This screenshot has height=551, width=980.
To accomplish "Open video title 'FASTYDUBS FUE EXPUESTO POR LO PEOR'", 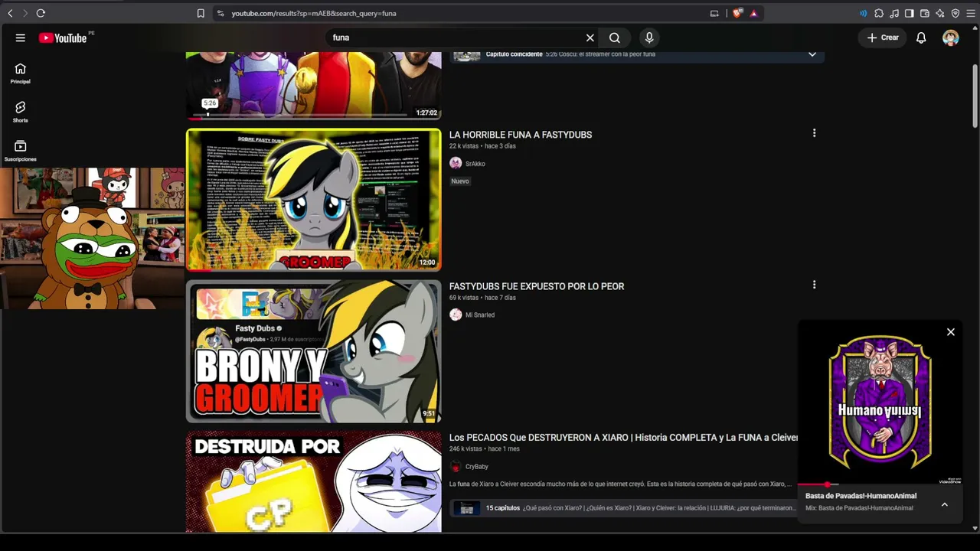I will pos(537,286).
